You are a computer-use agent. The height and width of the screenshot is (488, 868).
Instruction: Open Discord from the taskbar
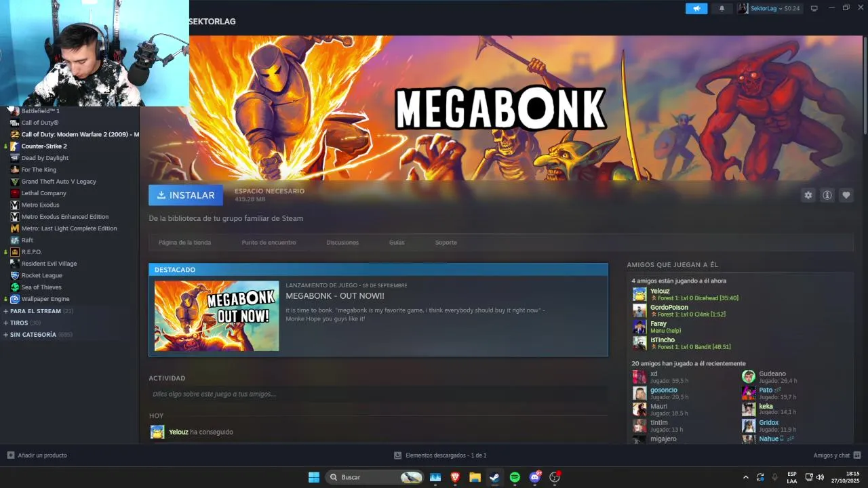535,477
